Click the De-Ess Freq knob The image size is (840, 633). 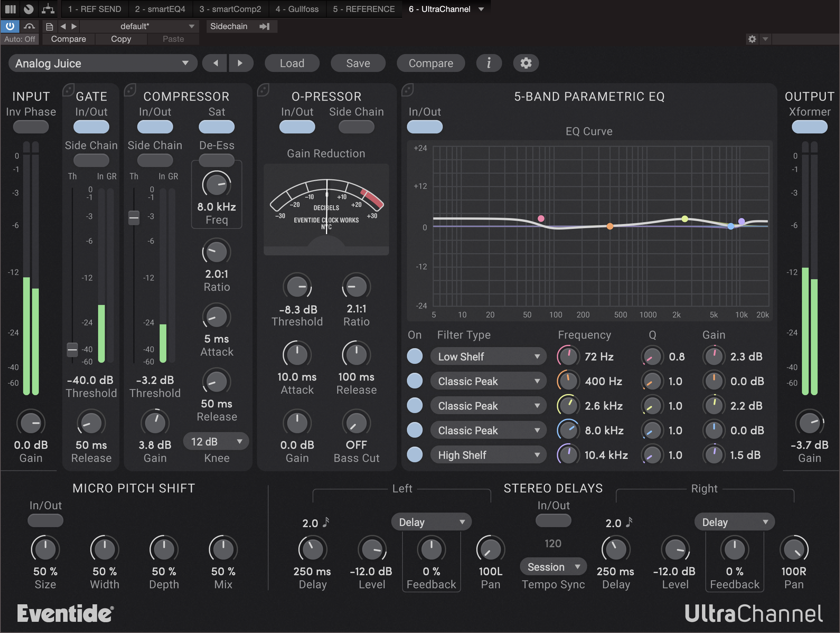click(x=216, y=185)
